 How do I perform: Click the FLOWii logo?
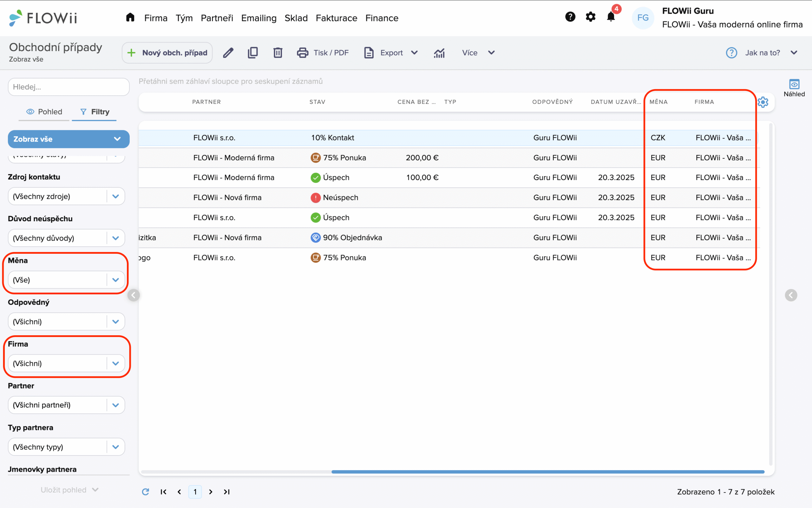pyautogui.click(x=43, y=17)
